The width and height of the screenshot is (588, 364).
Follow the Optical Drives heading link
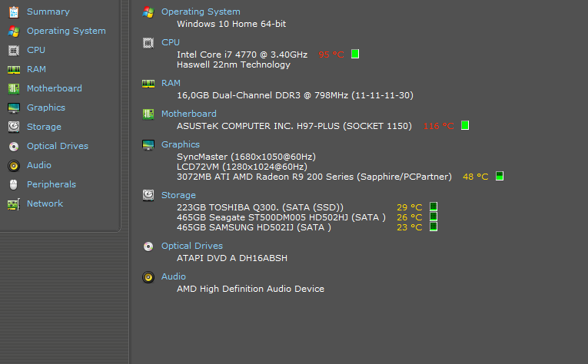pos(192,246)
